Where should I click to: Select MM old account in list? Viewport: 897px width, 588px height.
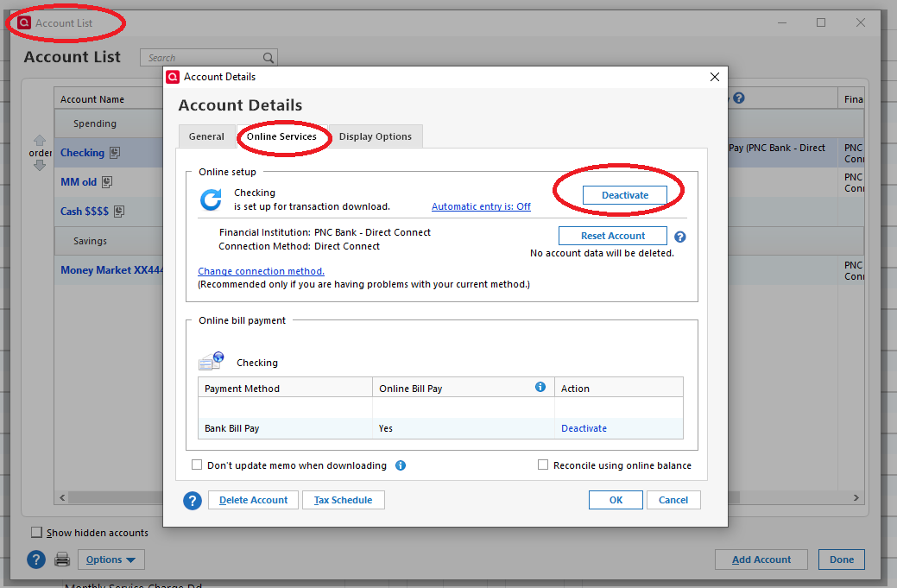(79, 182)
